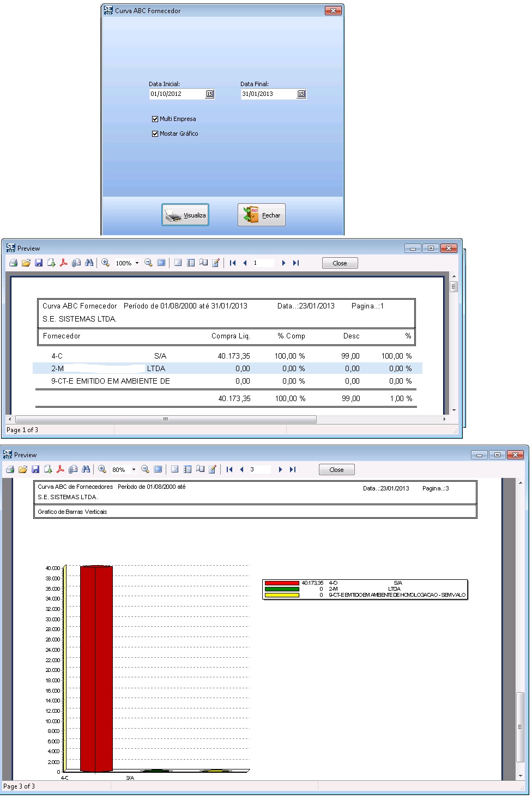Click the print icon in the upper Preview toolbar
Viewport: 532px width, 800px height.
[13, 263]
